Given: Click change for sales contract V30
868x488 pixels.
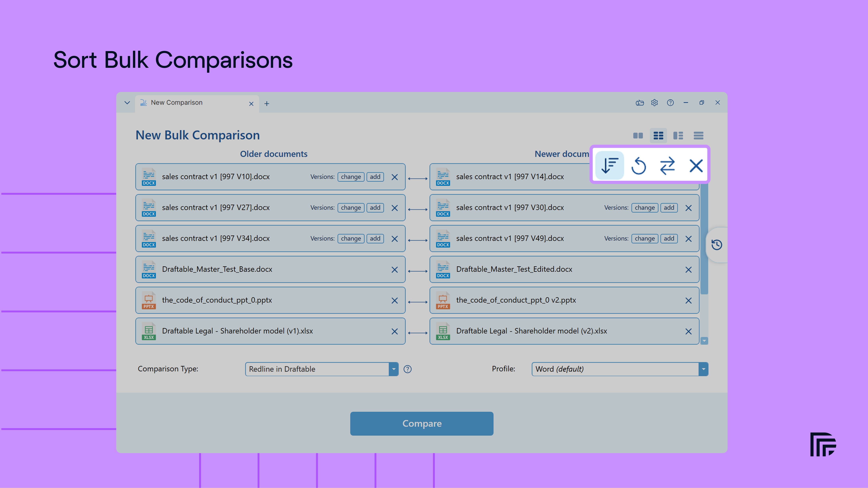Looking at the screenshot, I should (645, 208).
